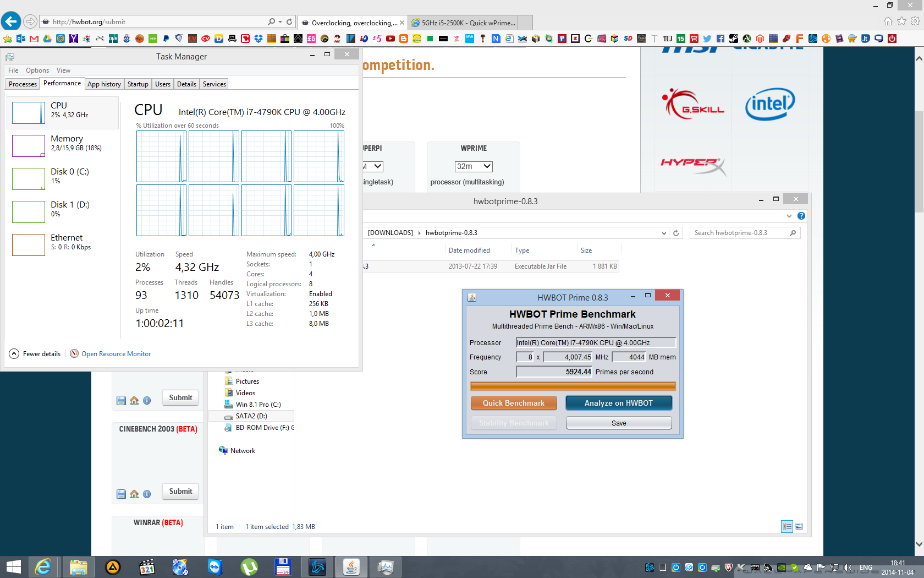Open the Steam bookmark icon
Image resolution: width=924 pixels, height=578 pixels.
coord(734,39)
